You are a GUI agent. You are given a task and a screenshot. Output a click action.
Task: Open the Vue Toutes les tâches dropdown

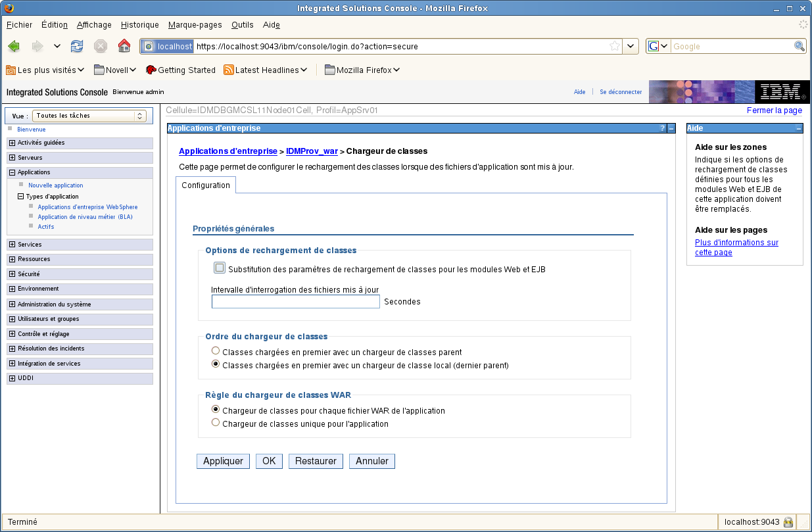pyautogui.click(x=89, y=116)
